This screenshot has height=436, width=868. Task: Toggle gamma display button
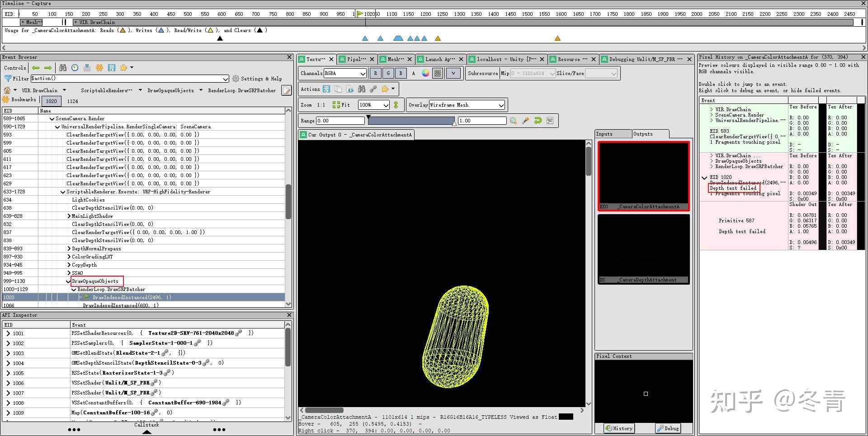tap(453, 73)
